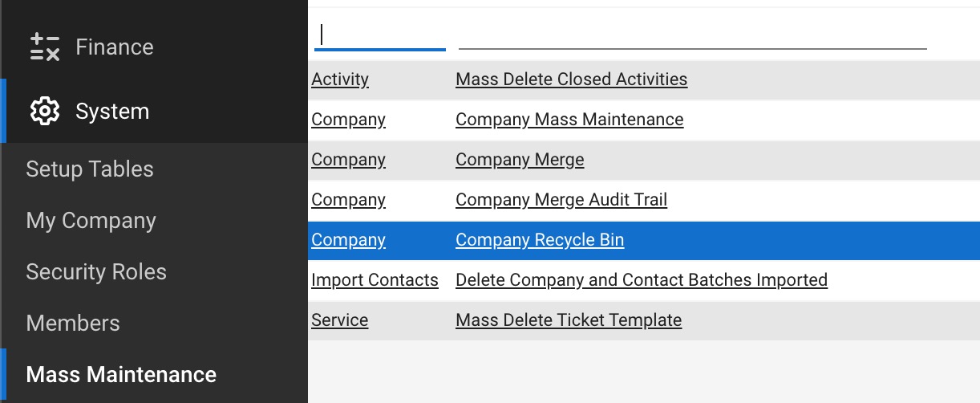Open Company Mass Maintenance link
This screenshot has width=980, height=403.
point(569,120)
